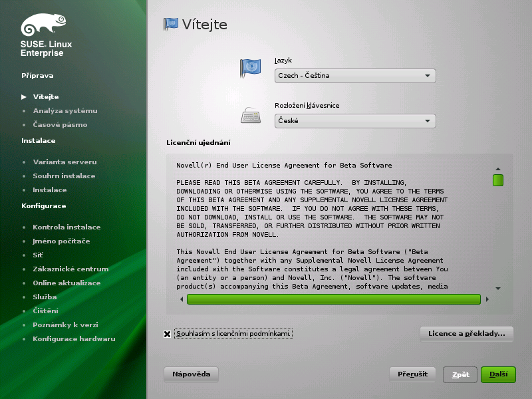Click the keyboard icon beside Rozložení klávesnice
Image resolution: width=532 pixels, height=399 pixels.
pos(251,115)
